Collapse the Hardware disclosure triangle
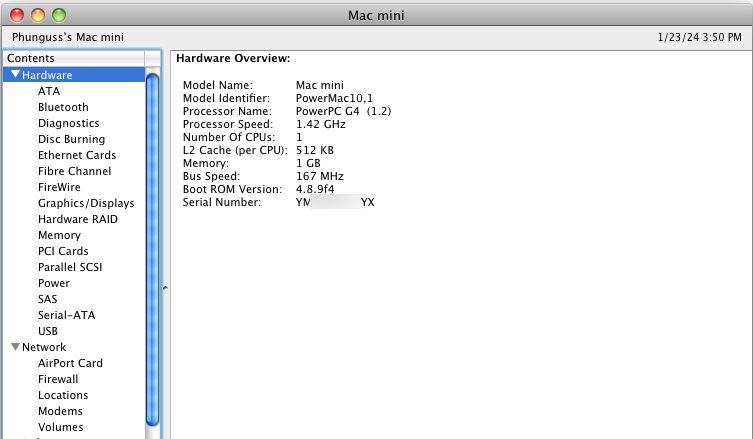Image resolution: width=753 pixels, height=439 pixels. [x=15, y=74]
